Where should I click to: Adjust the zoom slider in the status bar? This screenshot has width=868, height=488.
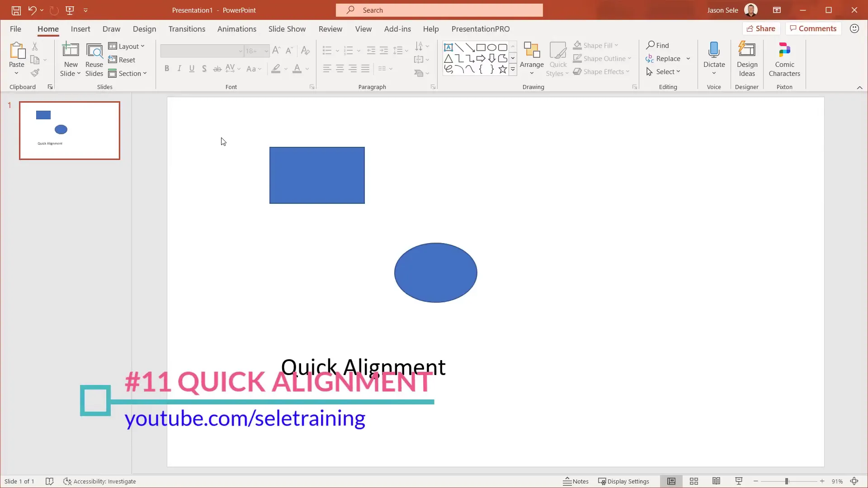click(x=788, y=481)
